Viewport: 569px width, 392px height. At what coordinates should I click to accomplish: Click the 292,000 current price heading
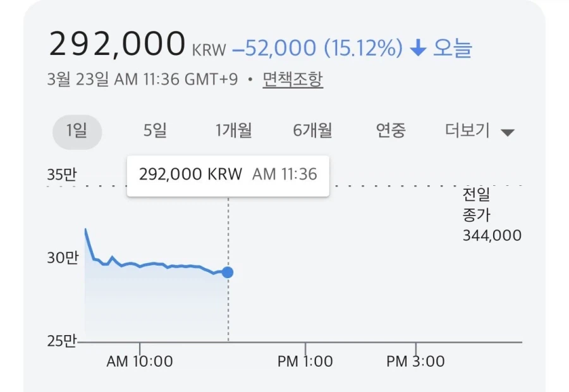point(117,44)
